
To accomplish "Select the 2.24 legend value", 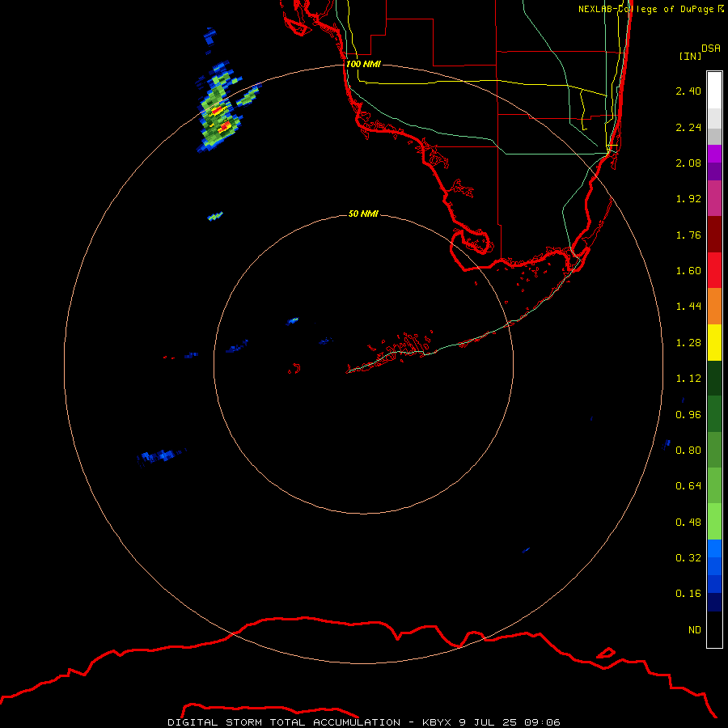I will coord(688,127).
